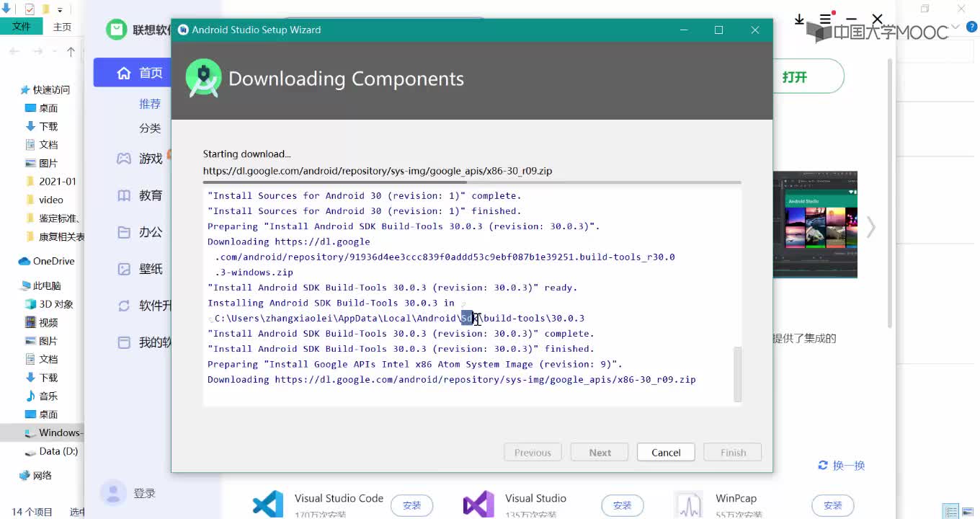Click the 登录 login text
Screen dimensions: 980x519
pos(144,493)
